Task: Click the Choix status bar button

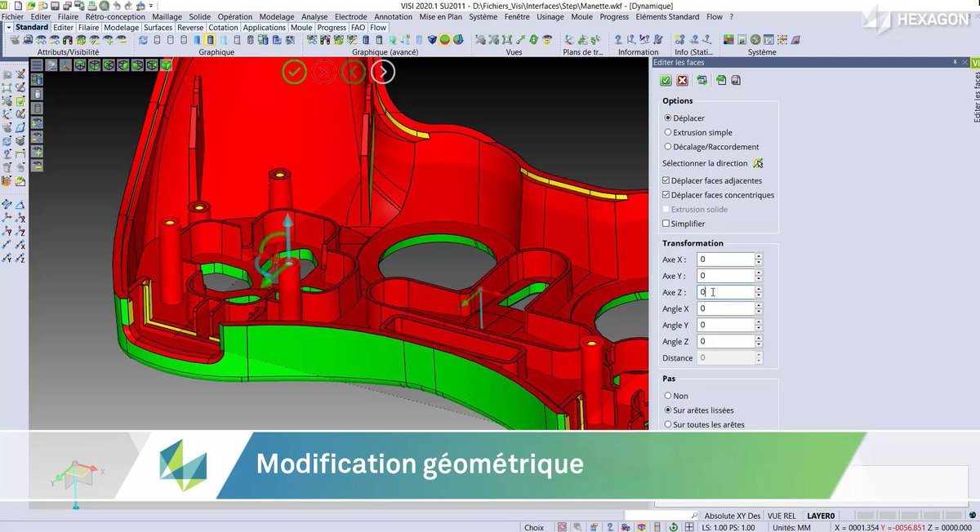Action: 534,527
